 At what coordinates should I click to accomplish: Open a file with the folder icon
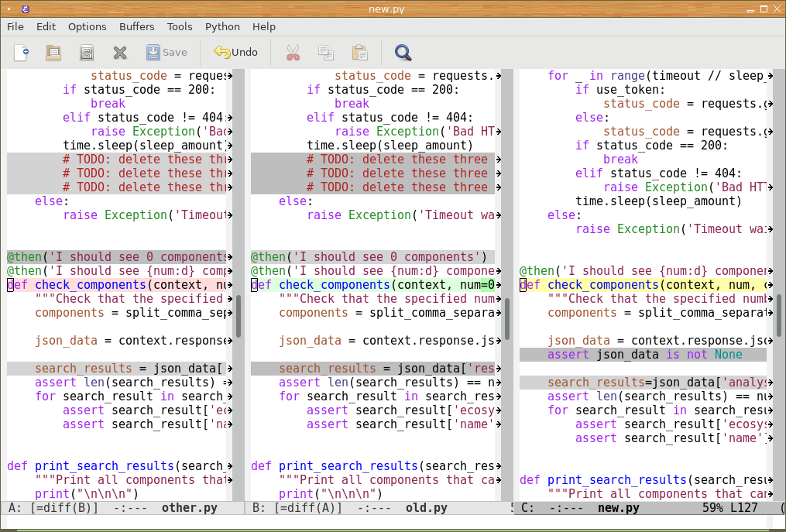click(x=53, y=53)
